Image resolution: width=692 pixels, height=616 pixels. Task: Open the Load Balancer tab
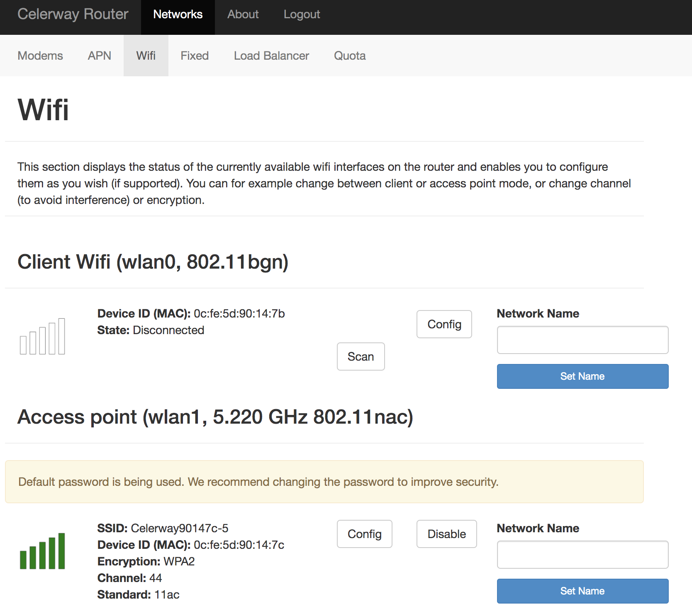271,56
